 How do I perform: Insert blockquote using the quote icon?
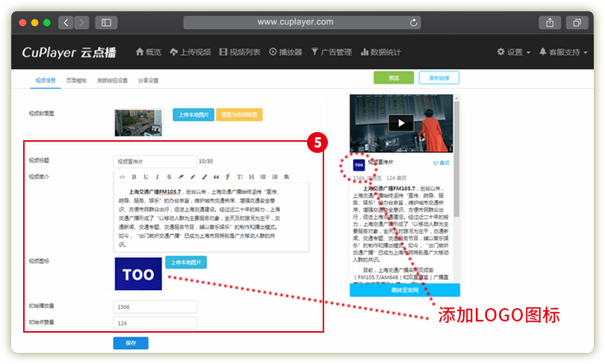[216, 177]
